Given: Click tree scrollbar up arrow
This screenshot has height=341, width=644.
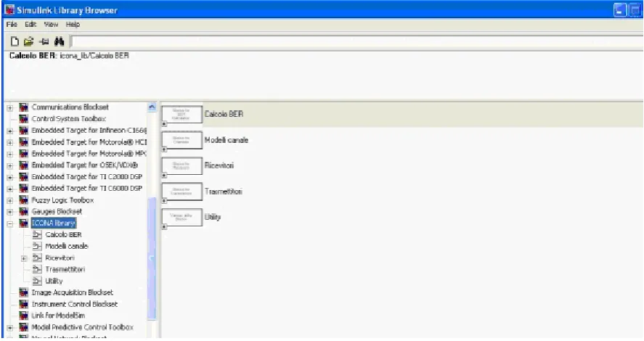Looking at the screenshot, I should 152,107.
